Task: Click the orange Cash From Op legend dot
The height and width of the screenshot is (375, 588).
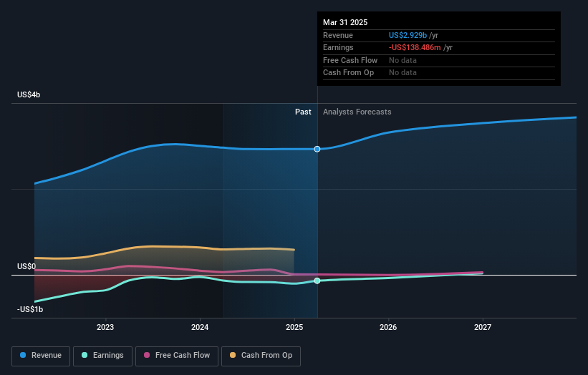Action: (x=233, y=355)
